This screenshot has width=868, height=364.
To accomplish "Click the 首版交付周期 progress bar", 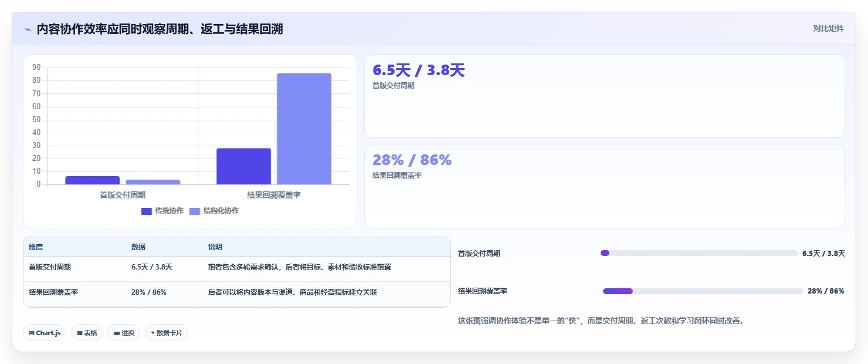I will pyautogui.click(x=699, y=253).
